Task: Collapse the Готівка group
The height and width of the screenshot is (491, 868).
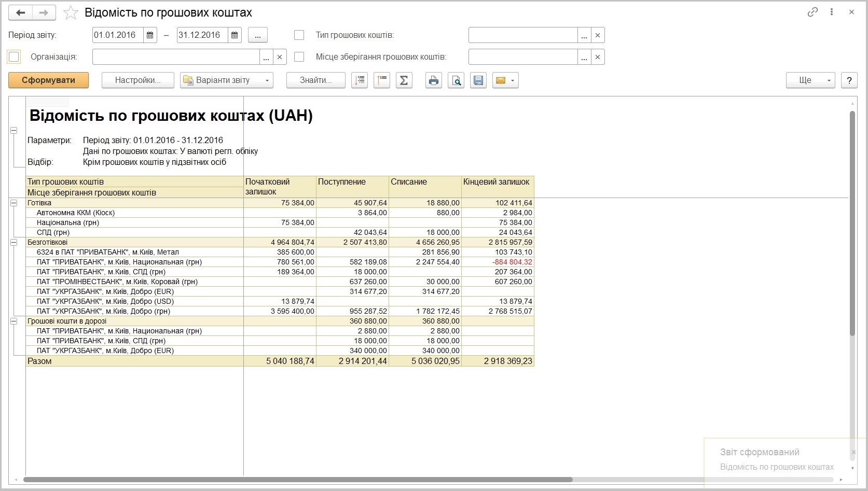Action: click(x=14, y=203)
